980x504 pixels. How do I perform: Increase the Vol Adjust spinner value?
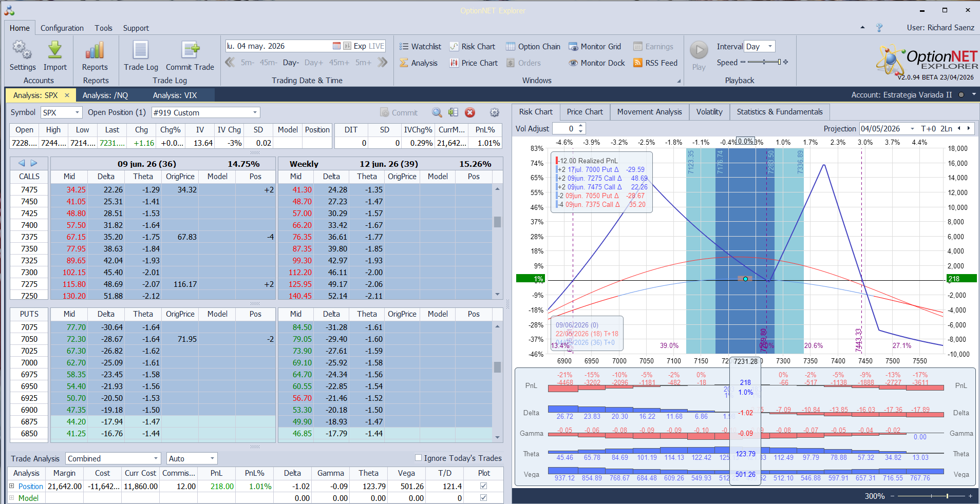(581, 126)
